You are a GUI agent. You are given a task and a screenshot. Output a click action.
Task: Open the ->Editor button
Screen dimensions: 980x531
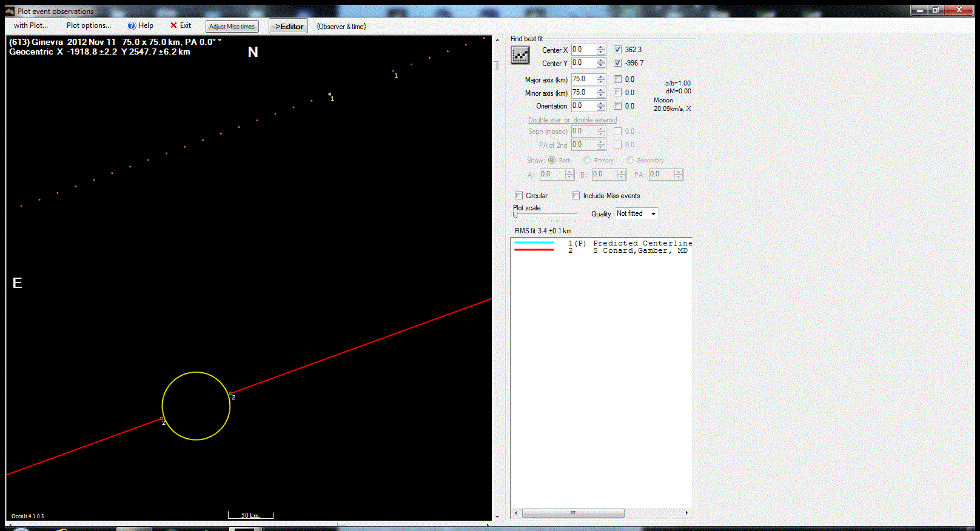(x=288, y=26)
